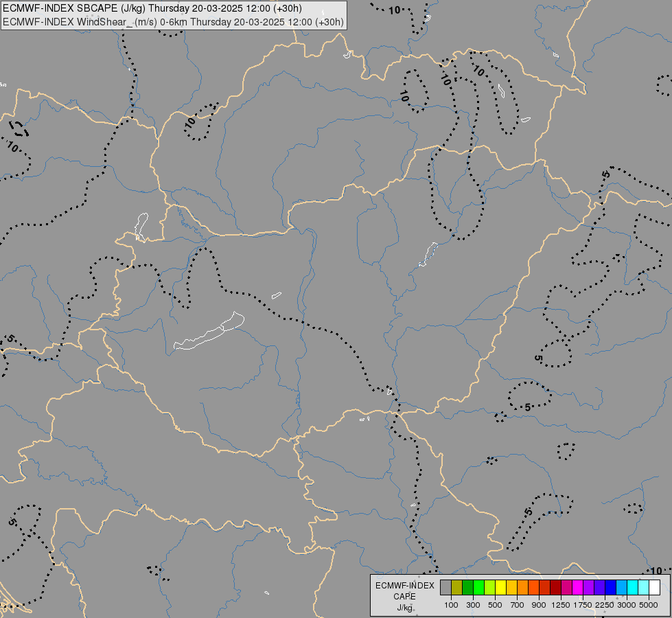Click the legend label "500"
Screen dimensions: 672x618
[495, 605]
